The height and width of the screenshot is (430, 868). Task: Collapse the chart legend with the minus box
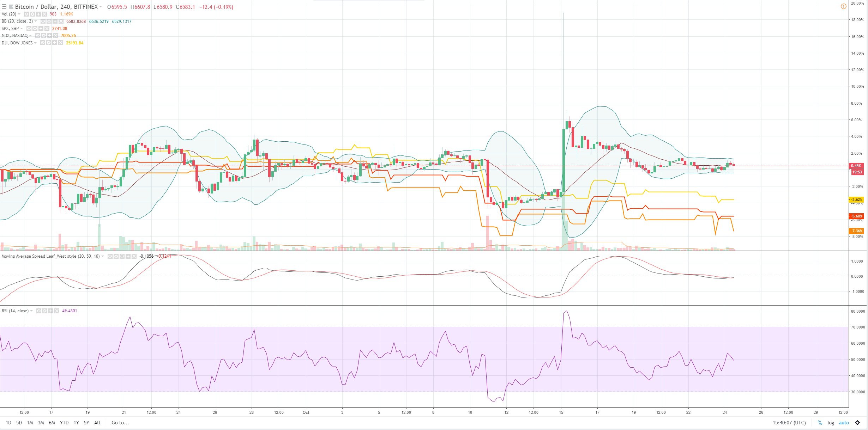[5, 7]
